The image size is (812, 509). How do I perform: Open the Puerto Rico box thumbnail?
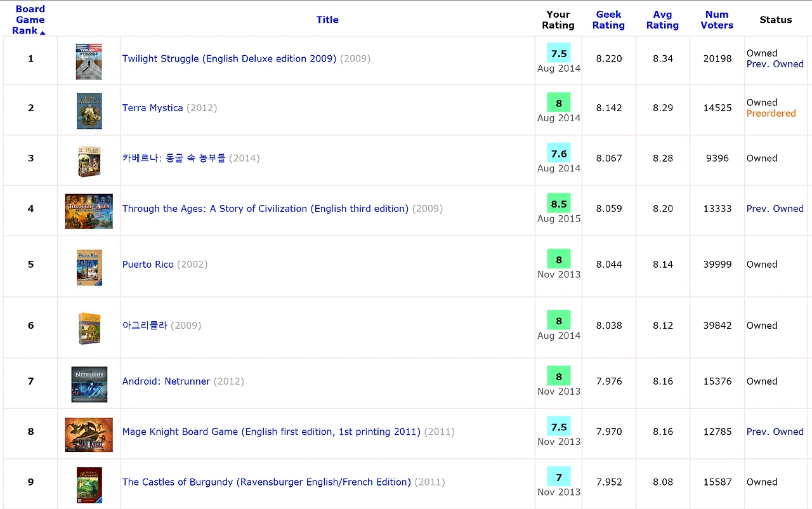coord(89,267)
